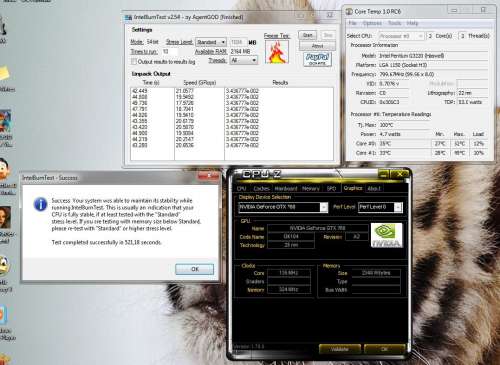
Task: Click the Results column header in Linpack Output
Action: [x=280, y=82]
